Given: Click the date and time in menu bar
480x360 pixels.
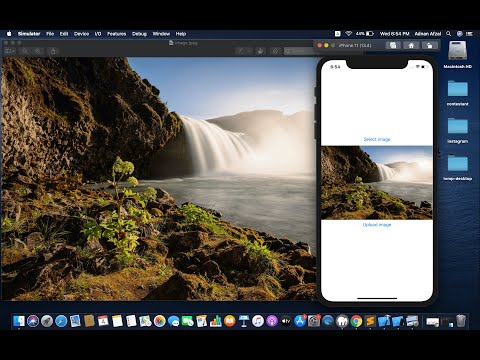Looking at the screenshot, I should point(395,34).
